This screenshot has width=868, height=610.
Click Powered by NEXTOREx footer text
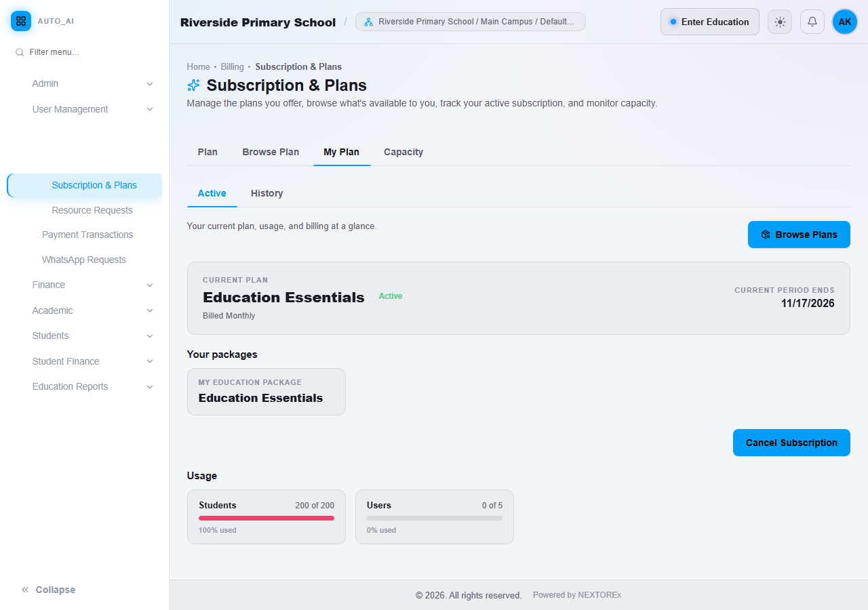(x=577, y=595)
